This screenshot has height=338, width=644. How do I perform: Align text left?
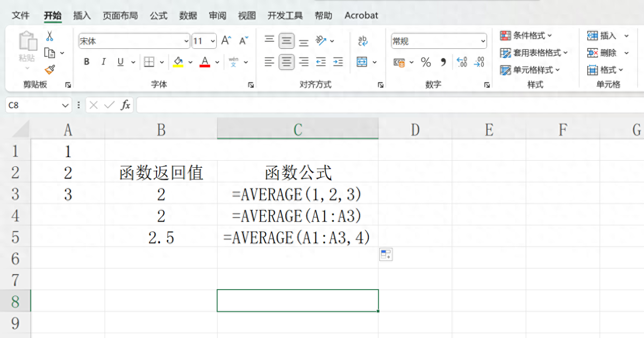(x=270, y=62)
